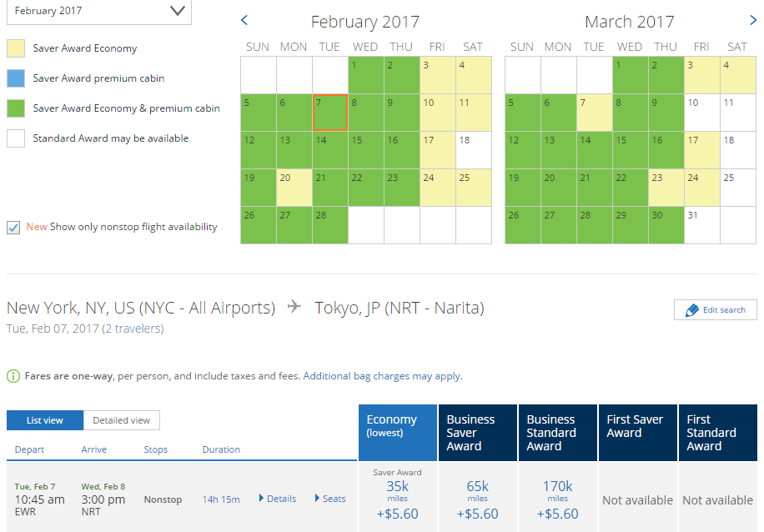
Task: Click yellow Saver Award Economy legend swatch
Action: [x=16, y=48]
